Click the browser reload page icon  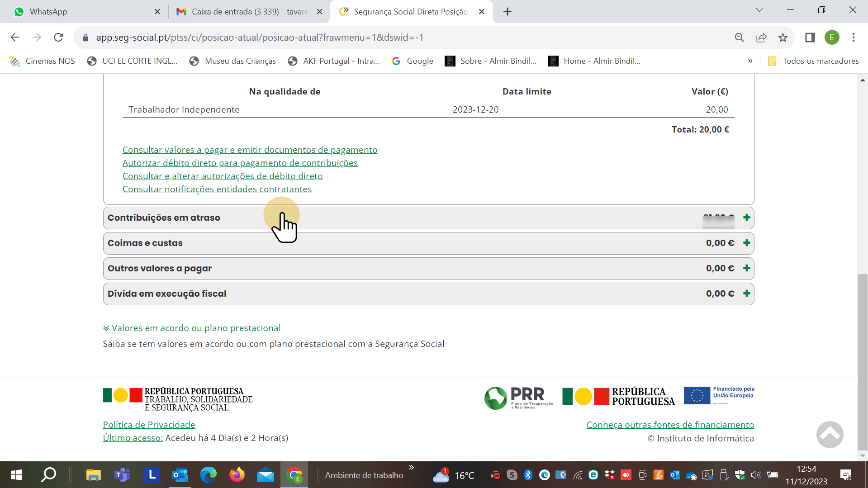coord(58,38)
